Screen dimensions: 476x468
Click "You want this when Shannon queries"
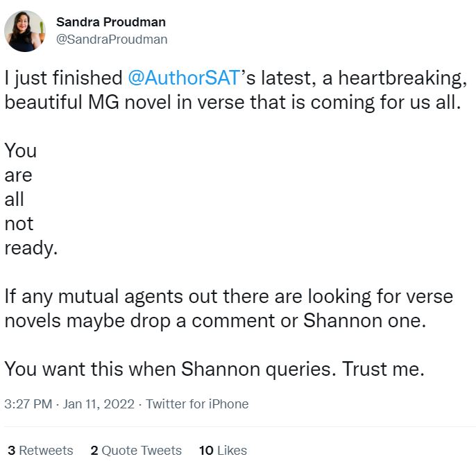pyautogui.click(x=170, y=370)
